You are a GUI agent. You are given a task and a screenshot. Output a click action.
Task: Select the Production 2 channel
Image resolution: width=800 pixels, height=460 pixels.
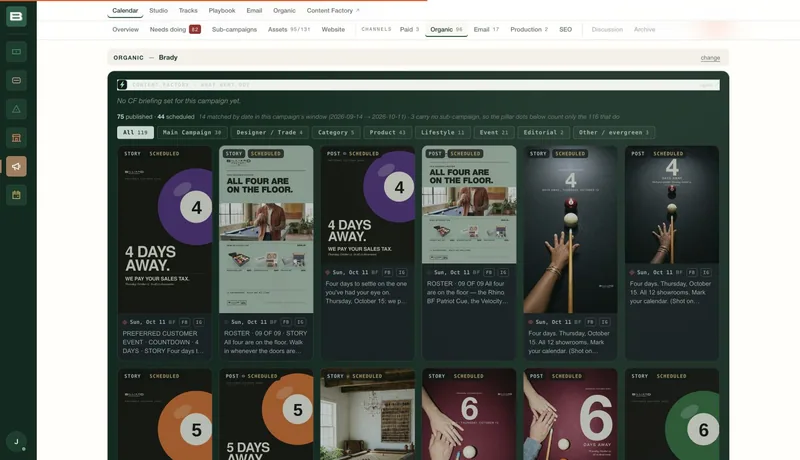(x=529, y=30)
